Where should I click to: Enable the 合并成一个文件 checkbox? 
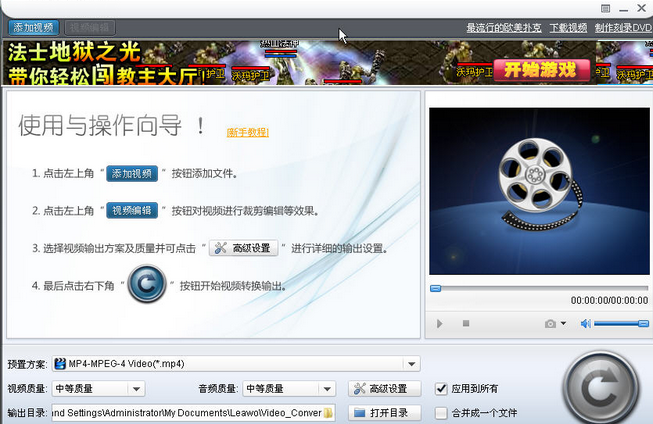441,413
